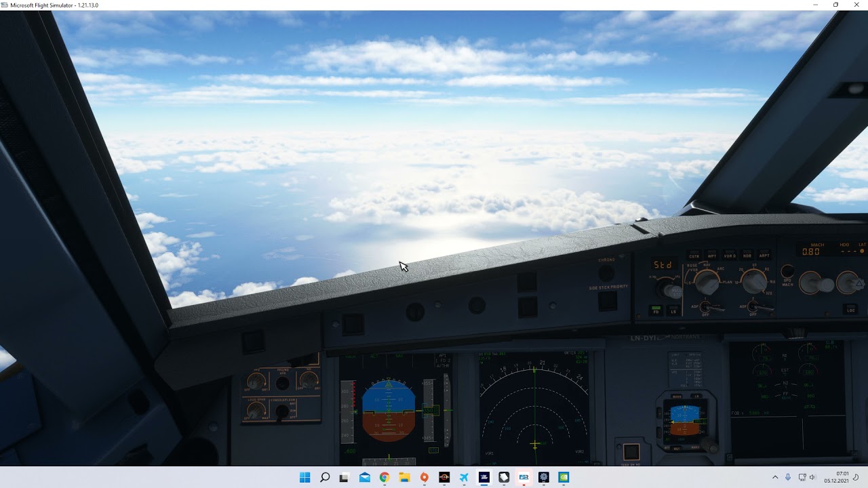Click the ND brightness knob
The height and width of the screenshot is (488, 868).
(309, 380)
